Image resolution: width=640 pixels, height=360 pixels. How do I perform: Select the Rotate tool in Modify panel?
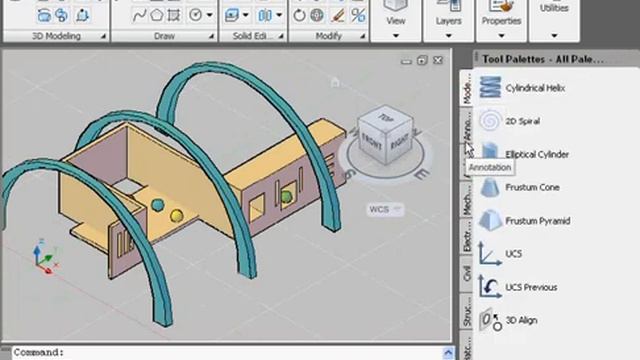(x=299, y=16)
